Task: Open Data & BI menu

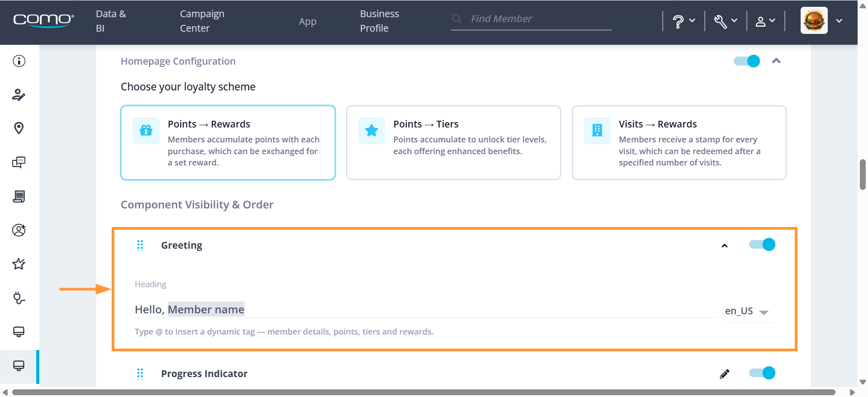Action: pyautogui.click(x=111, y=21)
